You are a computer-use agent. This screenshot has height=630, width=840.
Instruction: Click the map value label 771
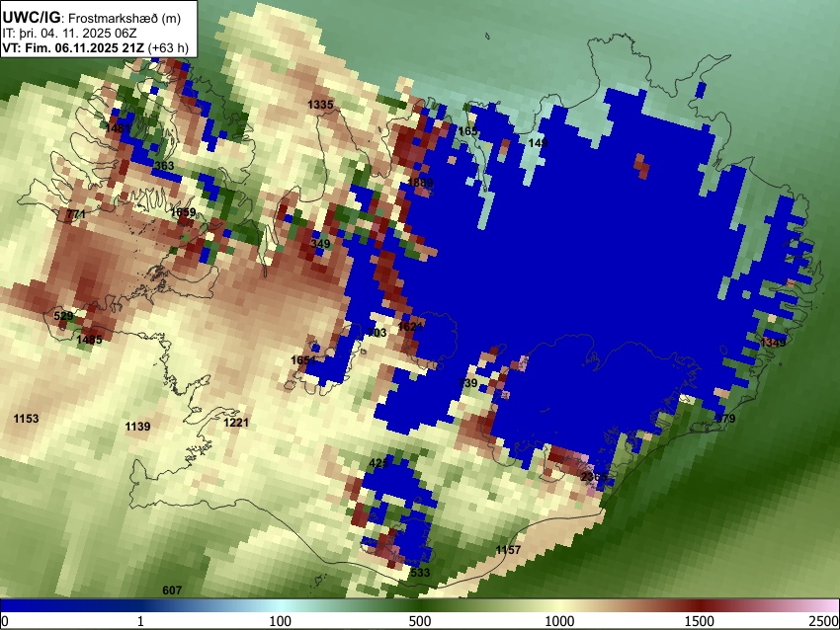(x=76, y=214)
